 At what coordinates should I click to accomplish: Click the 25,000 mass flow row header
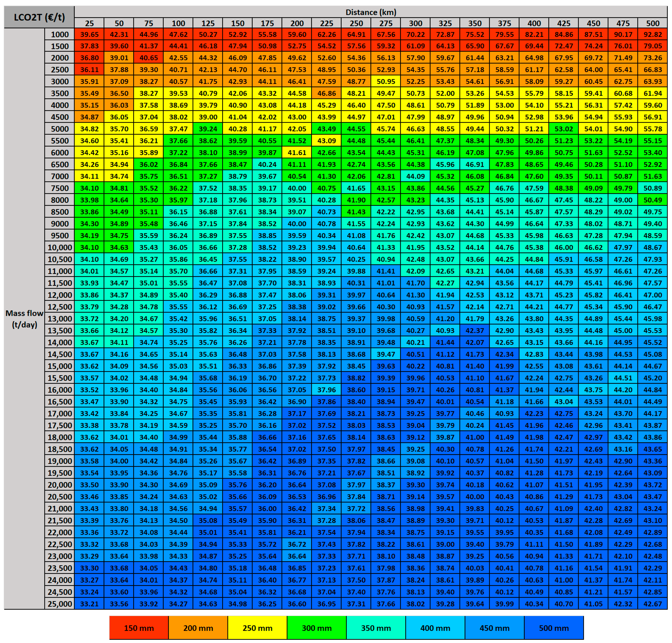tap(60, 604)
